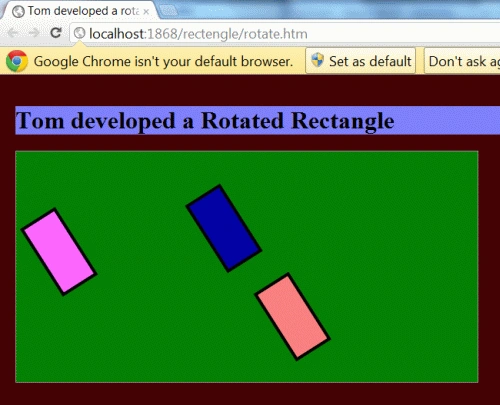Viewport: 500px width, 405px height.
Task: Click the Google Chrome logo in the infobar
Action: click(x=17, y=61)
